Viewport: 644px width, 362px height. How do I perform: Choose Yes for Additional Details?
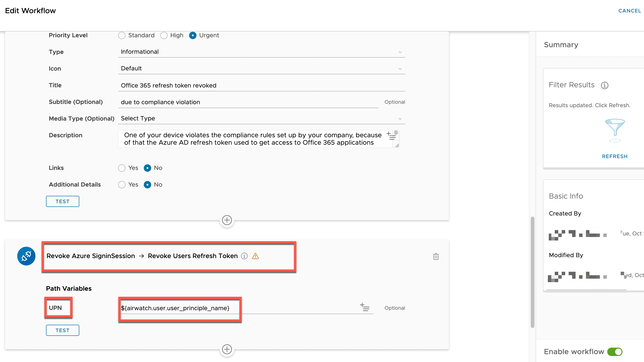point(122,184)
